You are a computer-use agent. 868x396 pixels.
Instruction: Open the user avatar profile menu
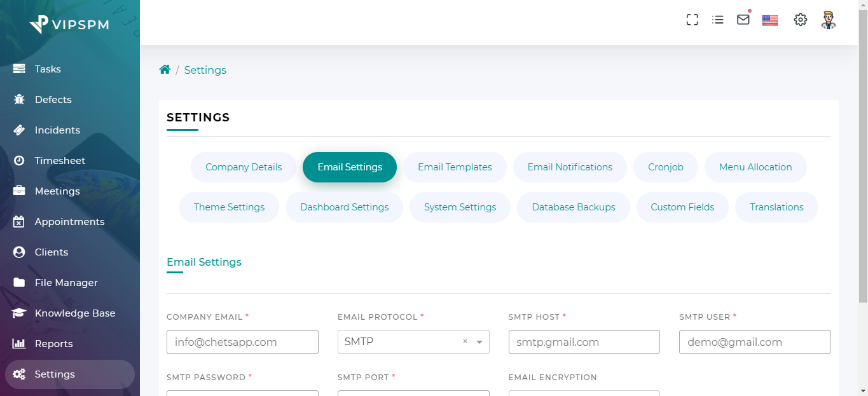coord(828,20)
